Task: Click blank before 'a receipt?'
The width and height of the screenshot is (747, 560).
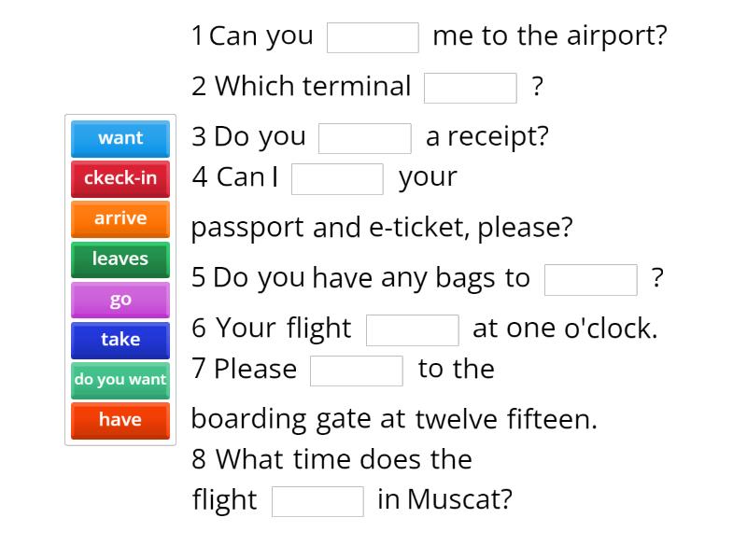Action: (365, 138)
